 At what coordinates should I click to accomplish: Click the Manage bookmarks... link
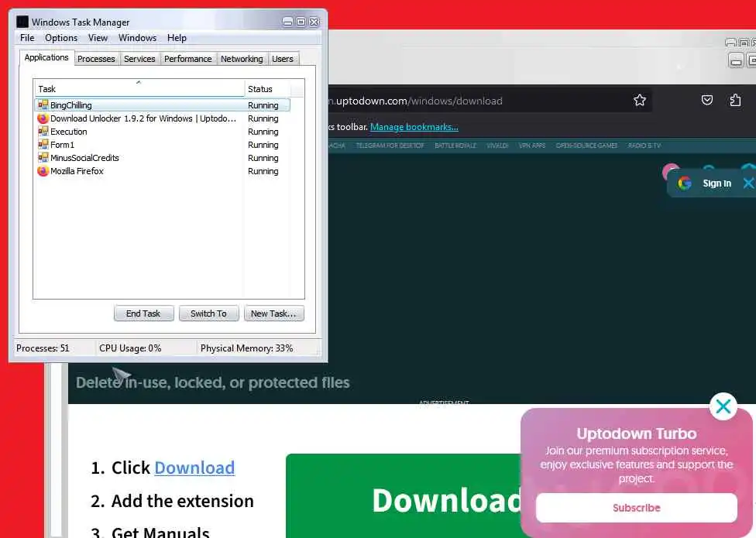click(414, 127)
